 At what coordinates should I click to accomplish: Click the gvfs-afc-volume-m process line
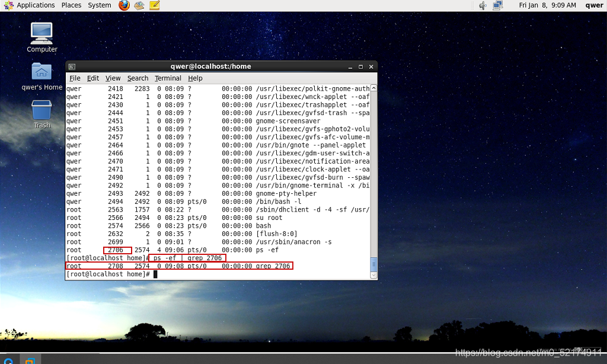218,138
